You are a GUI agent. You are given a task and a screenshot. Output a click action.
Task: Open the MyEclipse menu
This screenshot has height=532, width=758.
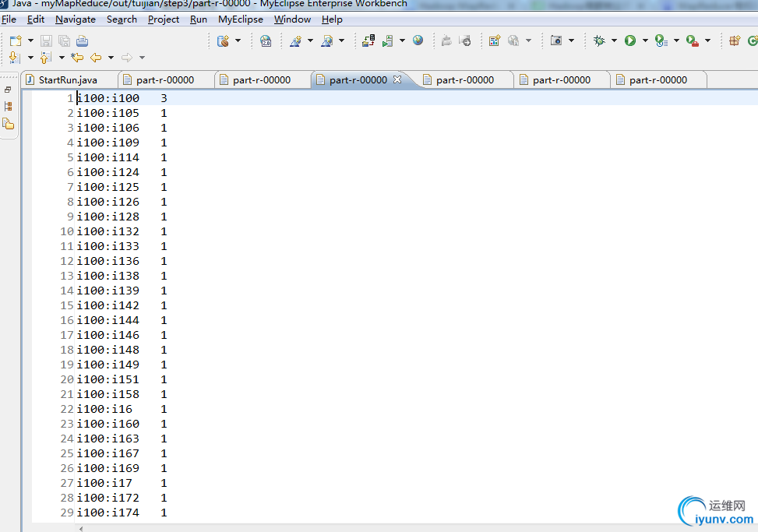(240, 19)
